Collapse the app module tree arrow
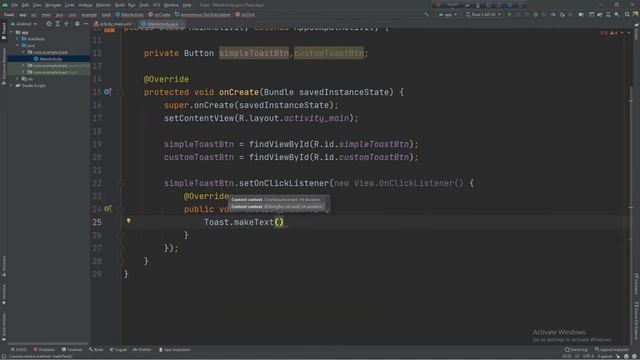640x360 pixels. point(11,32)
